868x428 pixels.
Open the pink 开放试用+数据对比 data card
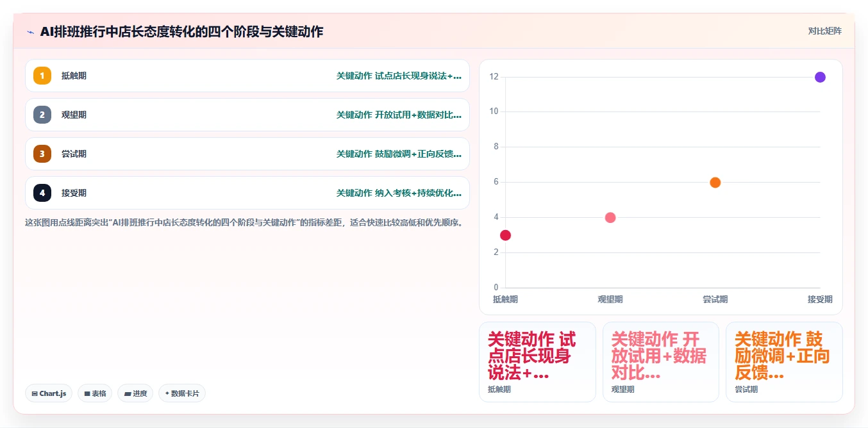[x=661, y=362]
